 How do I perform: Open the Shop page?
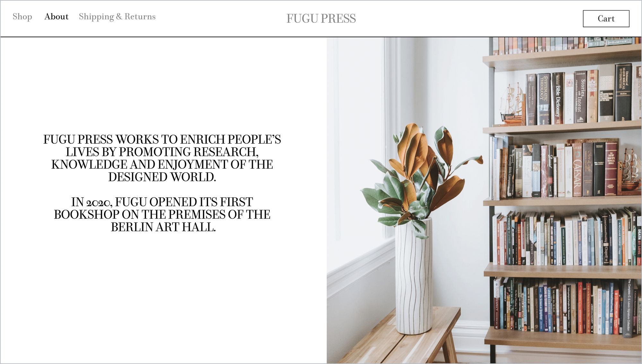22,17
